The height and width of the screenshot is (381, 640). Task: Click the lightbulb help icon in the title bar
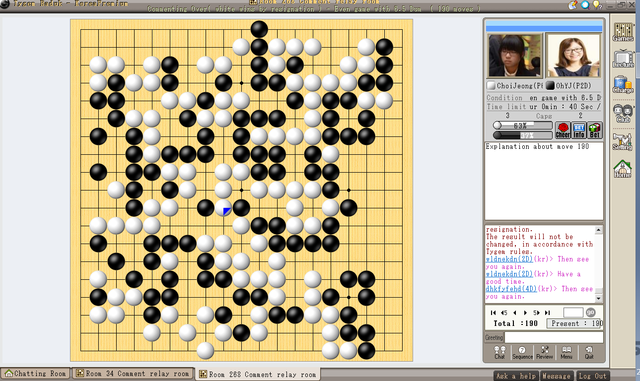click(597, 4)
